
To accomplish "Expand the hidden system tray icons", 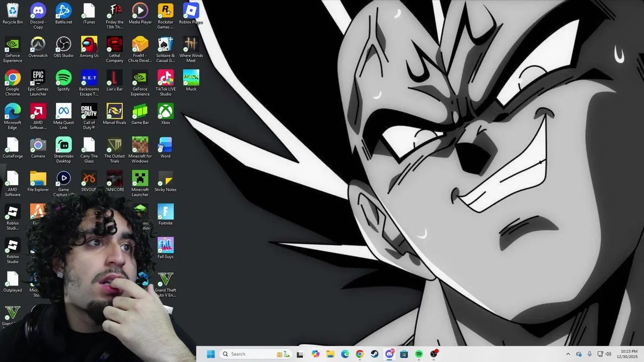I will [x=568, y=354].
